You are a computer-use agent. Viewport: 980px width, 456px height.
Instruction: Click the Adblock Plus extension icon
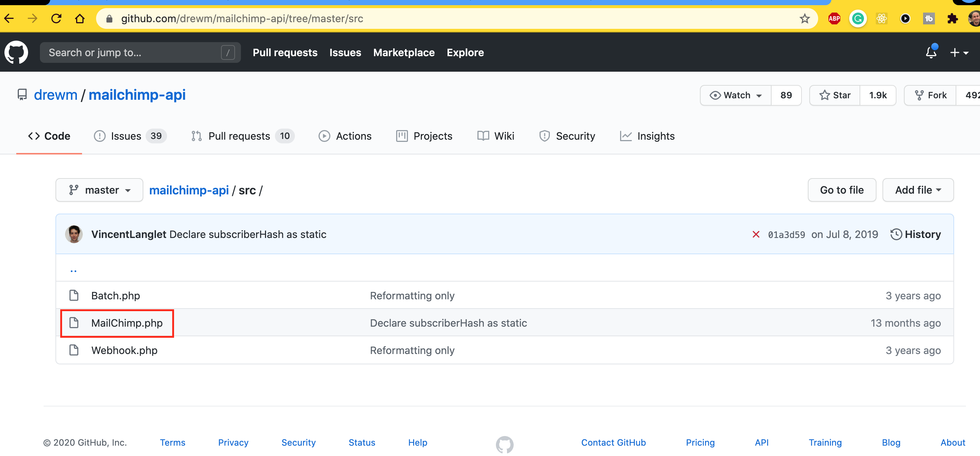(x=834, y=18)
